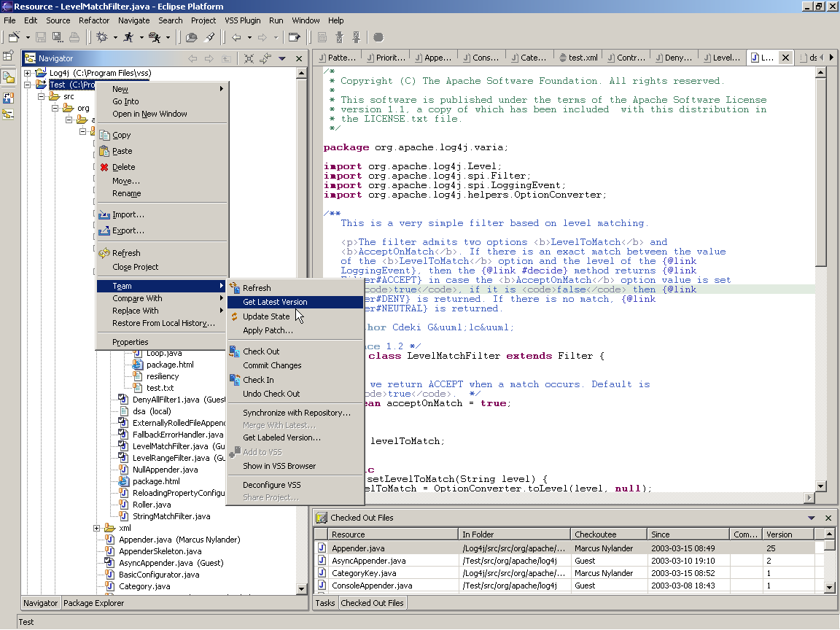
Task: Open the New Wizard toolbar icon
Action: pyautogui.click(x=12, y=37)
